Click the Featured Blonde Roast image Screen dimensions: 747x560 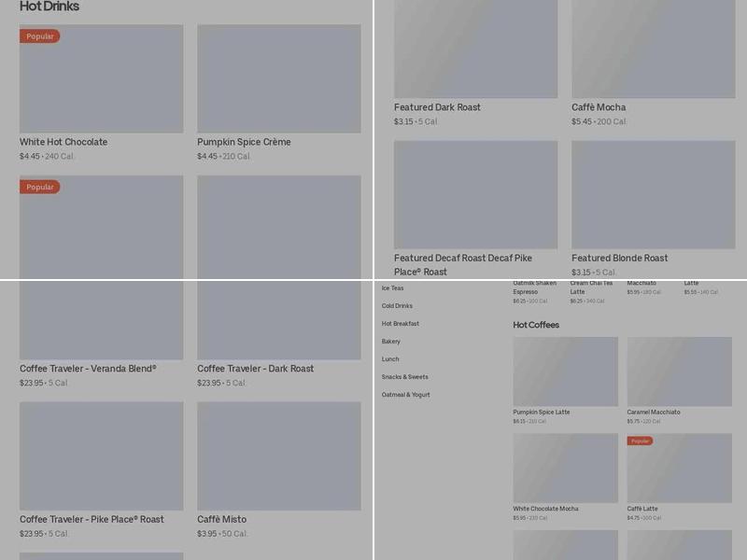[x=653, y=194]
